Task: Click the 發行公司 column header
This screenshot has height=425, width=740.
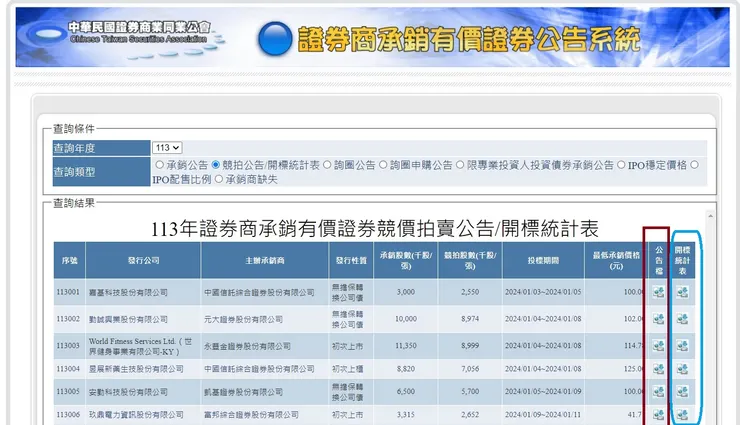Action: pyautogui.click(x=143, y=260)
